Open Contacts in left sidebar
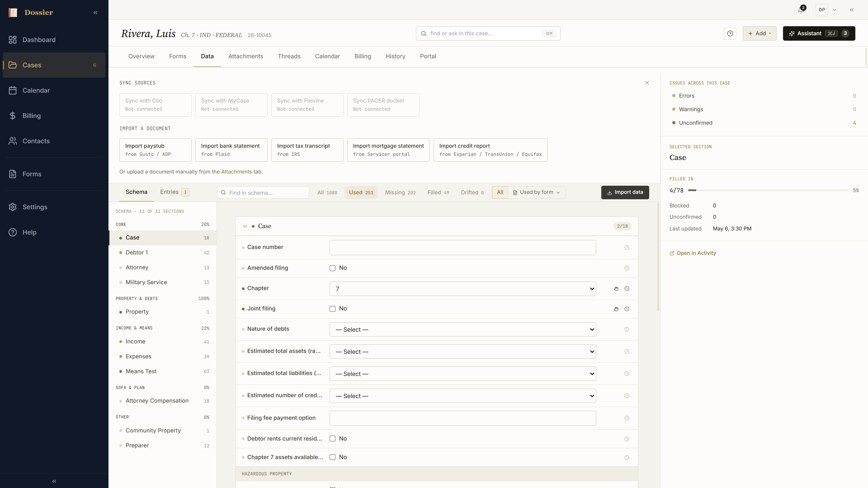 coord(54,141)
